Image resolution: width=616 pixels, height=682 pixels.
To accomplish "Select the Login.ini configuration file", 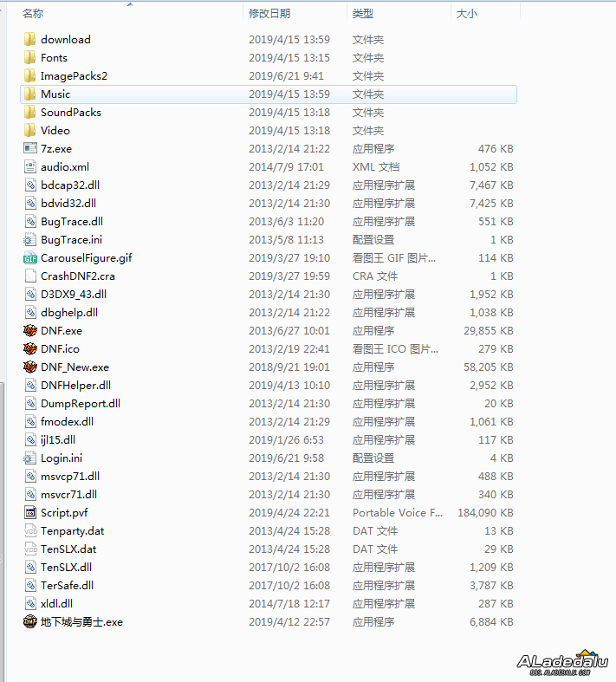I will [61, 458].
